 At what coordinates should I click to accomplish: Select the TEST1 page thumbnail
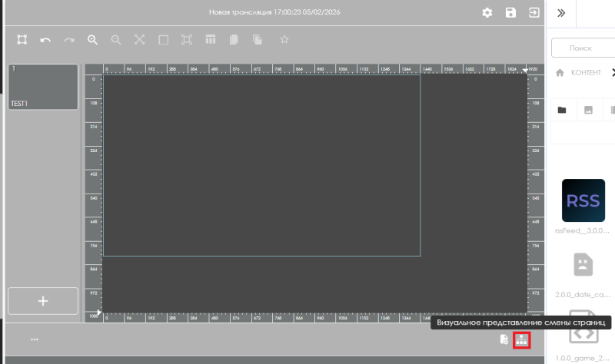pos(43,87)
